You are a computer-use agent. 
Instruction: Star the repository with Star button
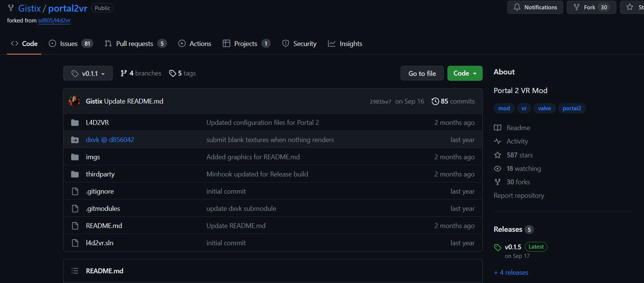(x=633, y=7)
